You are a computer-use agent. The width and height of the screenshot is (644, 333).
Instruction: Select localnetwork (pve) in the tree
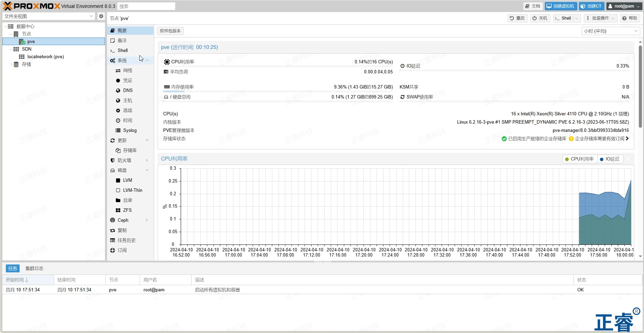point(54,57)
